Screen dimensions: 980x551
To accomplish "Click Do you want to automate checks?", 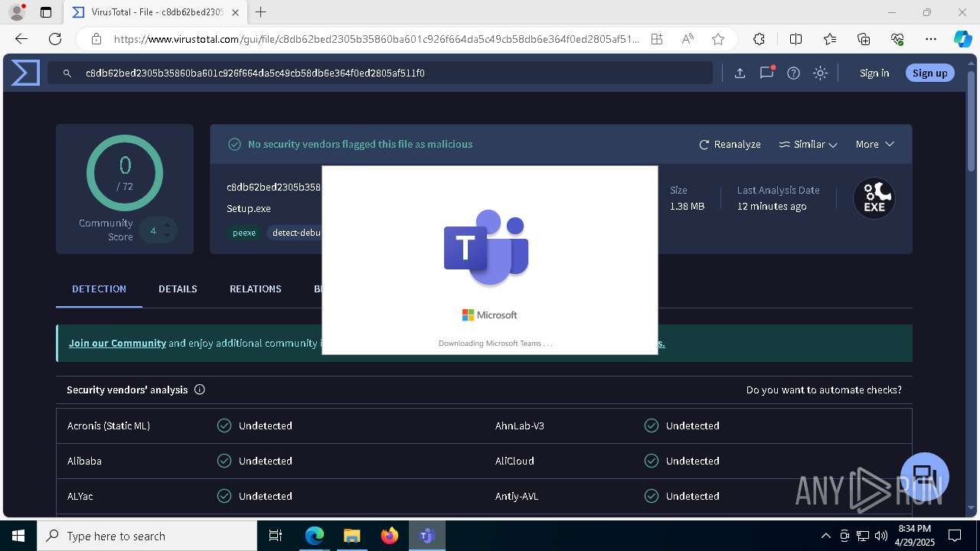I will click(824, 390).
